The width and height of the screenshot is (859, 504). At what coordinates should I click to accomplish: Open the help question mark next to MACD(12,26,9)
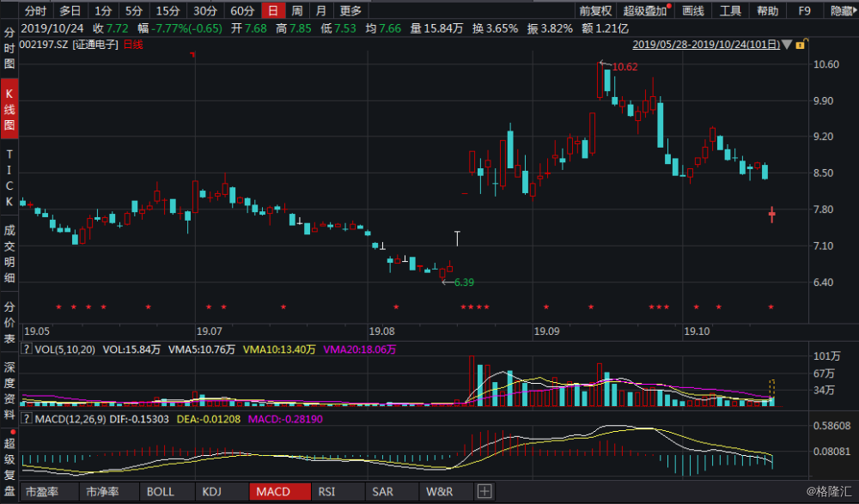[x=26, y=419]
